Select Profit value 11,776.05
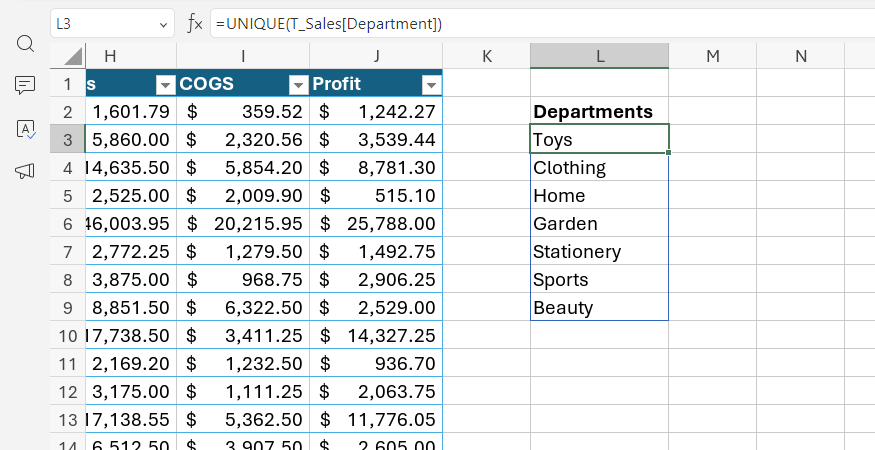The height and width of the screenshot is (450, 875). click(376, 419)
